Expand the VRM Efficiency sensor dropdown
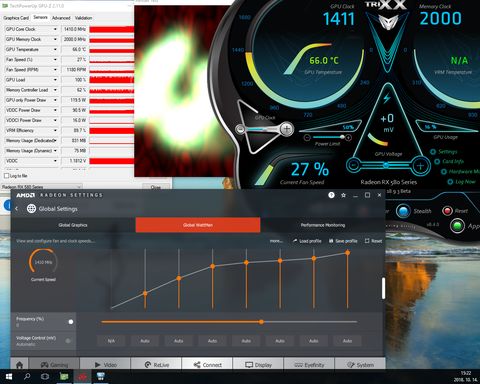Image resolution: width=480 pixels, height=384 pixels. (55, 130)
